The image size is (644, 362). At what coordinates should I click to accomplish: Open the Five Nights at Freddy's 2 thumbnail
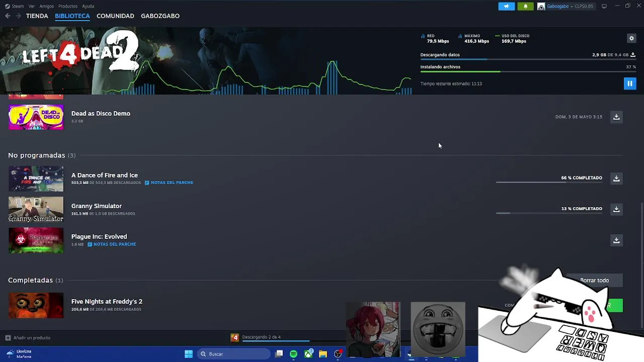point(36,305)
